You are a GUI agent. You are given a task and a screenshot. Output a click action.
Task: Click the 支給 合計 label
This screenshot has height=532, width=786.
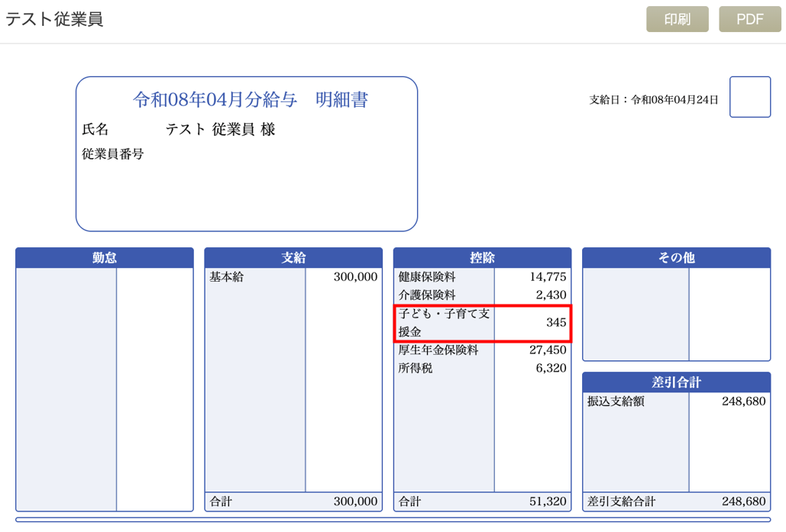point(221,501)
